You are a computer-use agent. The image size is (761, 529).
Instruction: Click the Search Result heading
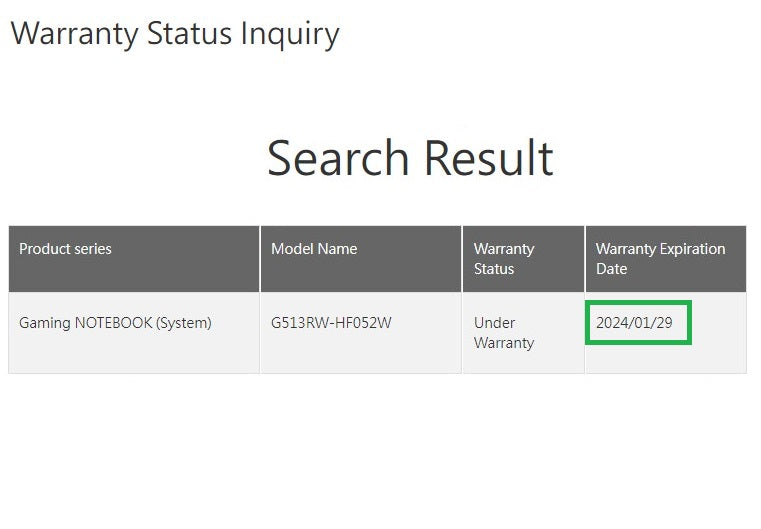pyautogui.click(x=410, y=158)
